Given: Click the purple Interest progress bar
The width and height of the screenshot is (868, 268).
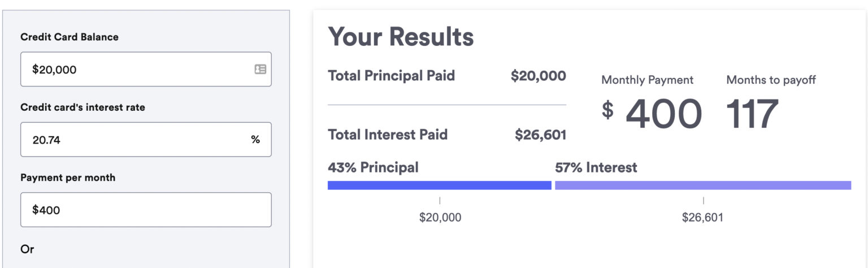Looking at the screenshot, I should [702, 185].
